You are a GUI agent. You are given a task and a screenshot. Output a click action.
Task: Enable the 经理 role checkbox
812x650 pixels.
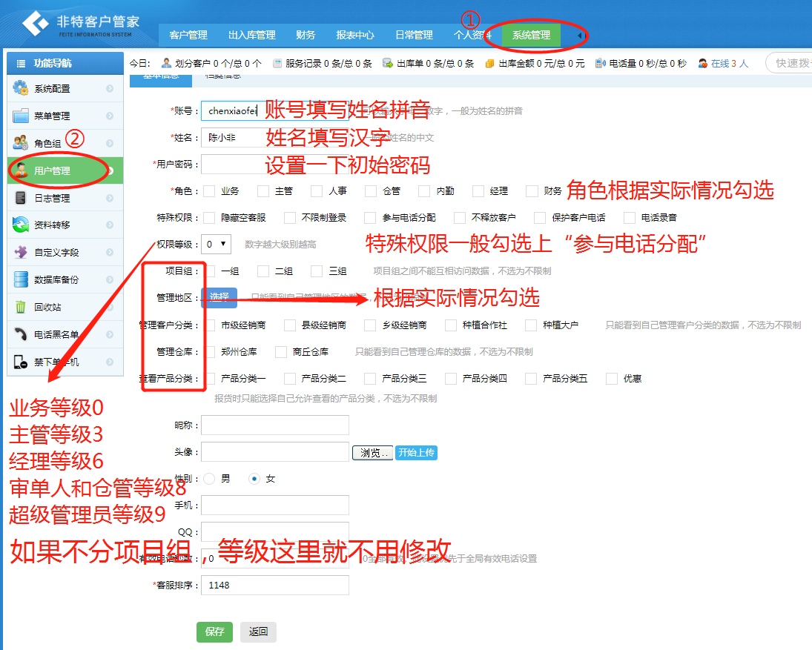coord(478,191)
